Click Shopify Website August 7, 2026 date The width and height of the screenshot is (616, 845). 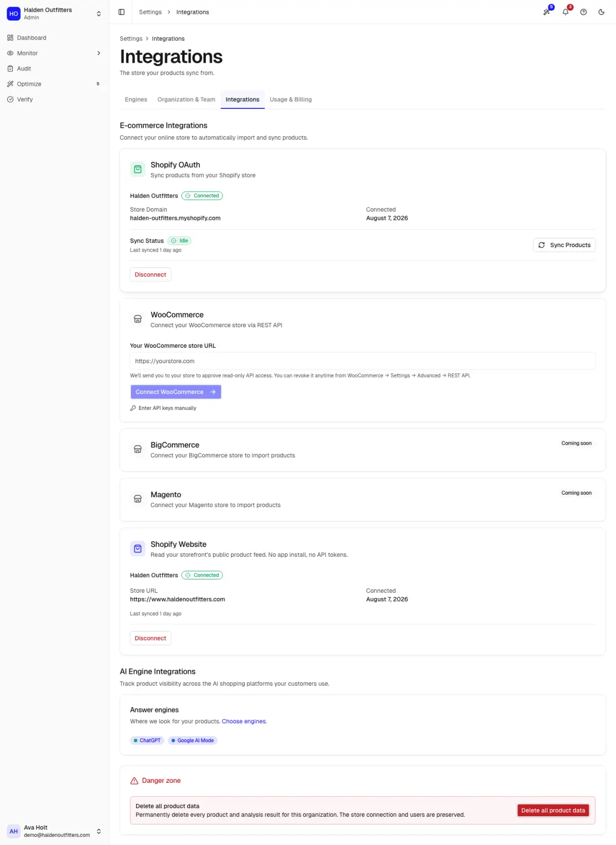point(387,599)
